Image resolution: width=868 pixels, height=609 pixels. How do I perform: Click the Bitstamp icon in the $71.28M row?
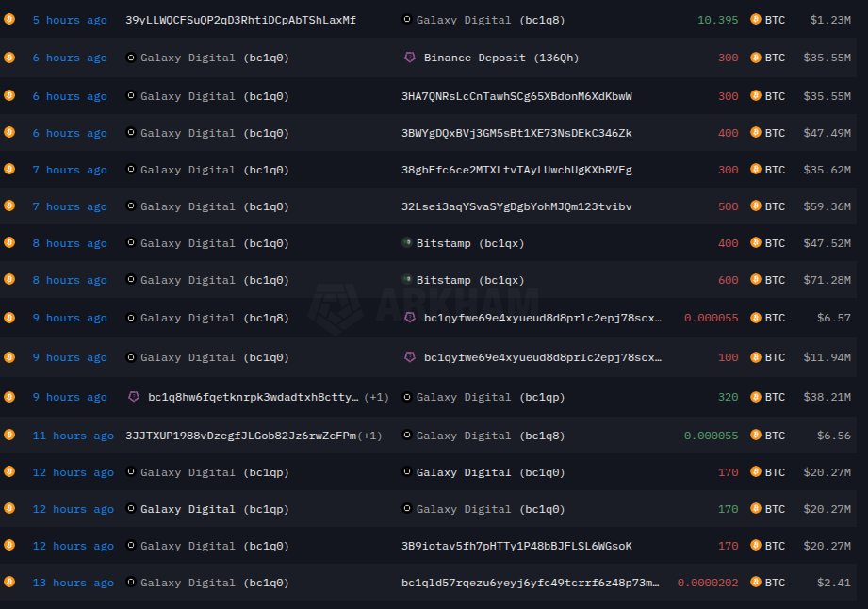tap(407, 280)
